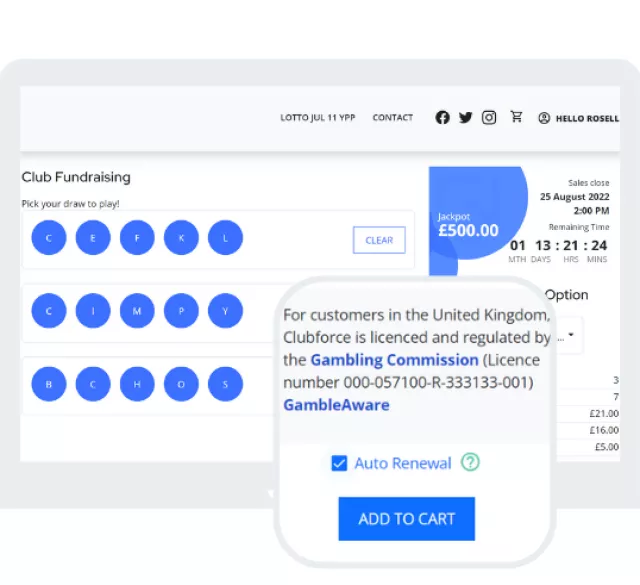The height and width of the screenshot is (585, 640).
Task: Open LOTTO JUL 11 YPP menu item
Action: tap(317, 118)
